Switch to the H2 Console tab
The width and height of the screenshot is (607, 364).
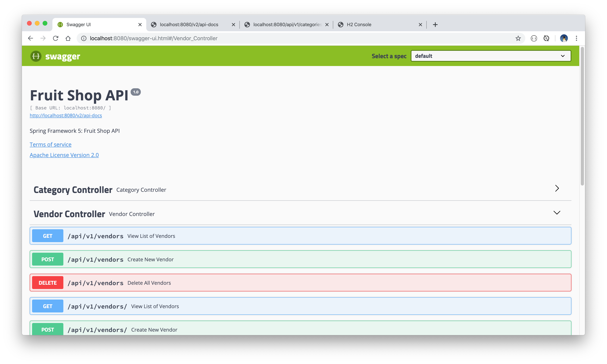pyautogui.click(x=359, y=25)
